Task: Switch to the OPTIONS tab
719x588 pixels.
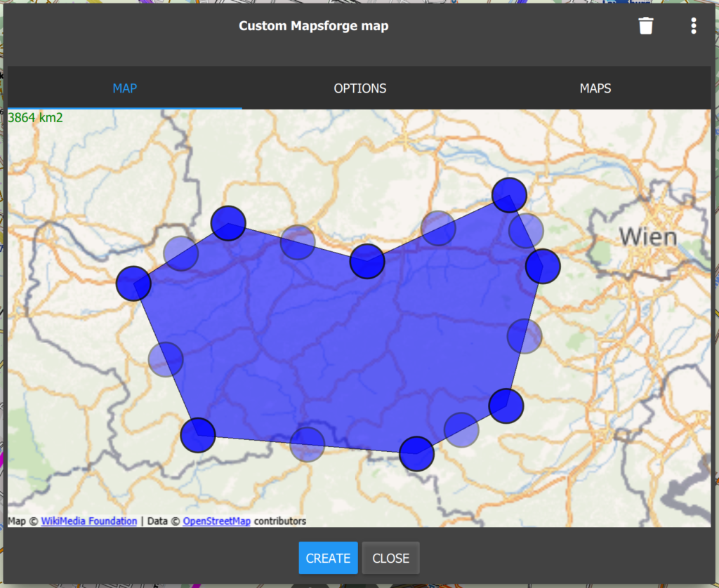Action: tap(359, 88)
